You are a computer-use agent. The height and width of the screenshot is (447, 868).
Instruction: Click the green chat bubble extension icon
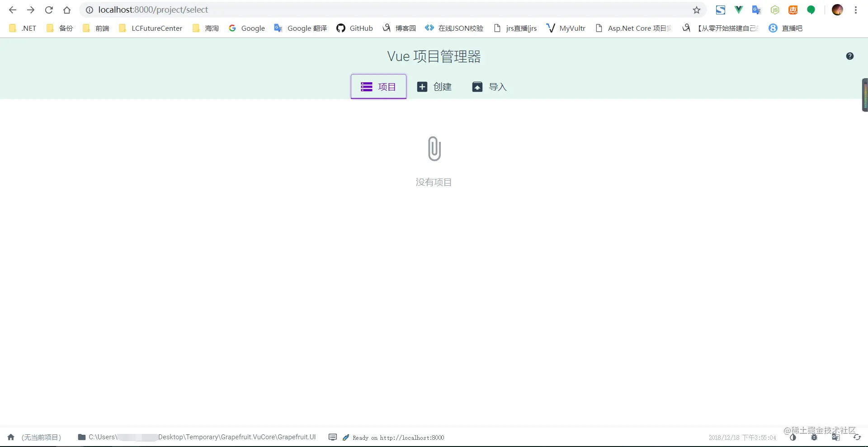811,10
